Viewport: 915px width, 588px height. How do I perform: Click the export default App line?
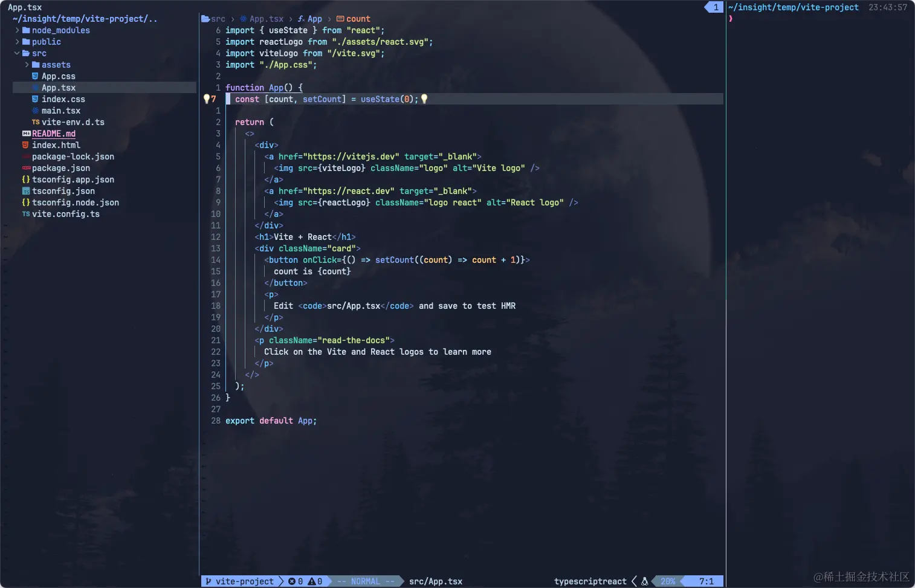click(x=271, y=421)
